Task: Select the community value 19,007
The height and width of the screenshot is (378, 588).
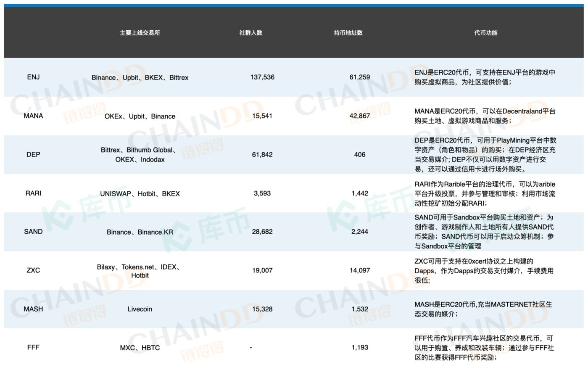Action: [262, 270]
